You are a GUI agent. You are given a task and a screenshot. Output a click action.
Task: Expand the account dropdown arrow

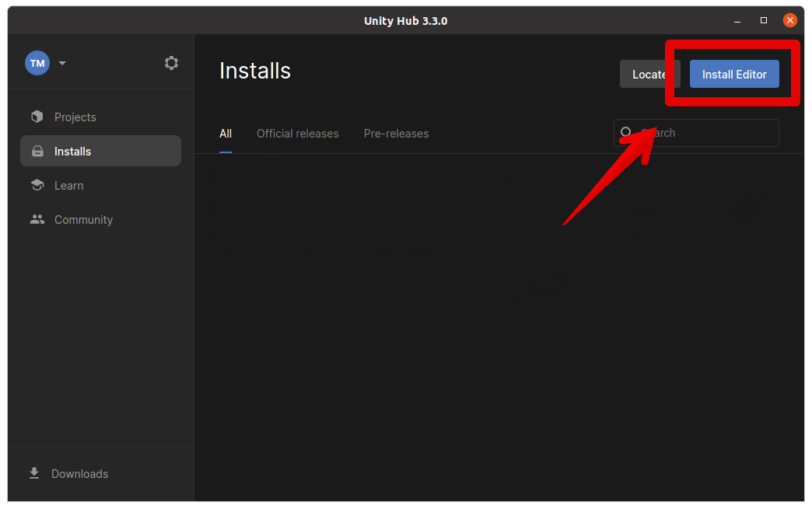62,63
